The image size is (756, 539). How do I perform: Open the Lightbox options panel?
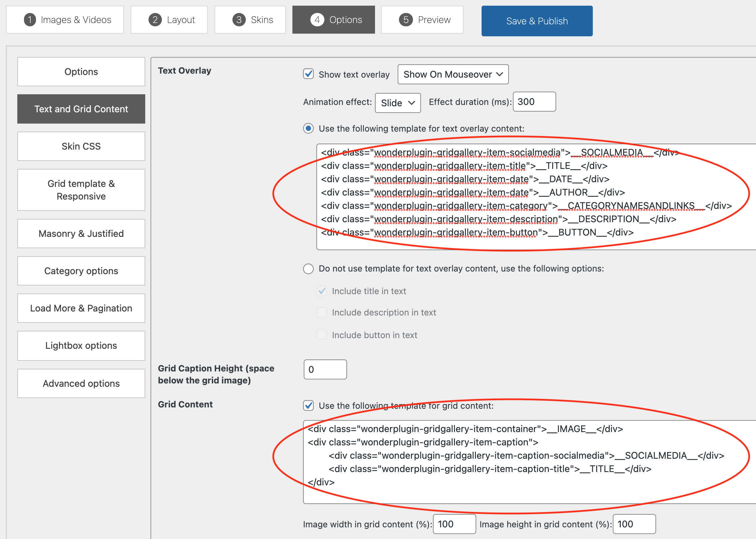click(x=81, y=345)
